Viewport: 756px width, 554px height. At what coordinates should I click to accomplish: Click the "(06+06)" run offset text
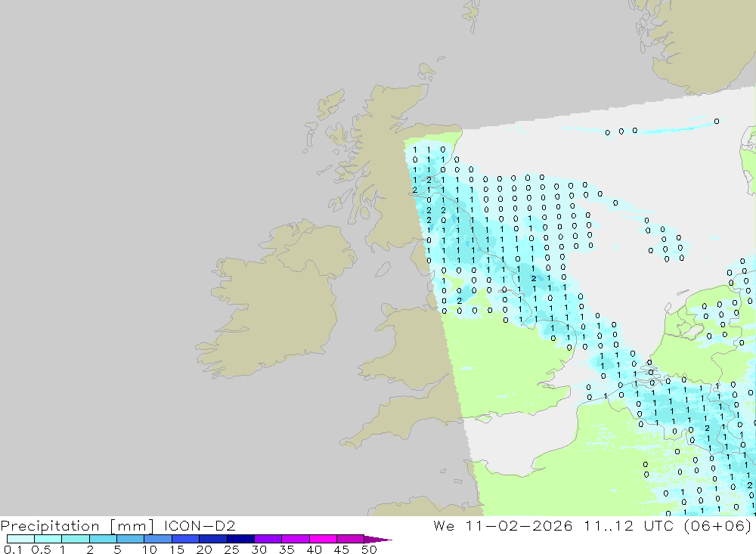coord(717,525)
